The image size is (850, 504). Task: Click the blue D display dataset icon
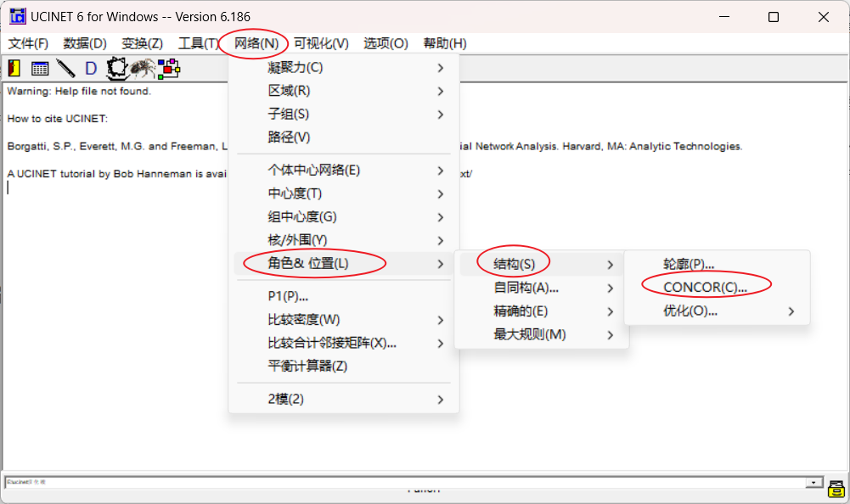[91, 68]
